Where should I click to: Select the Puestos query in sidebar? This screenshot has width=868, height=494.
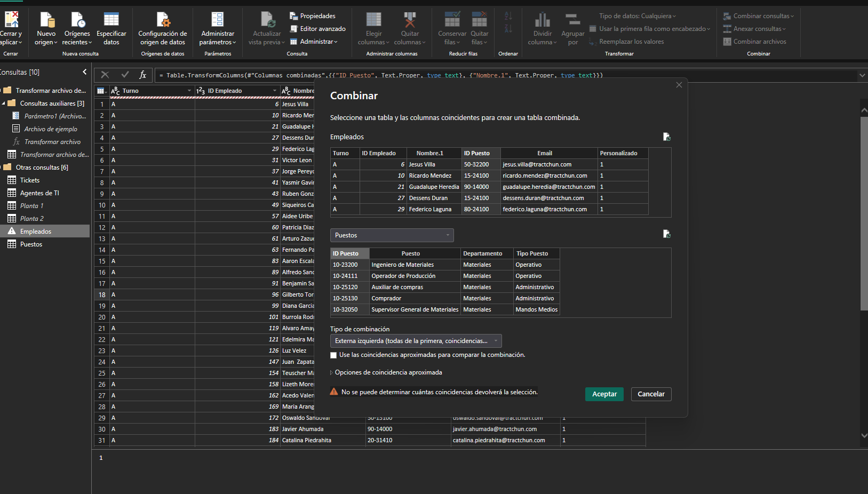[x=31, y=244]
